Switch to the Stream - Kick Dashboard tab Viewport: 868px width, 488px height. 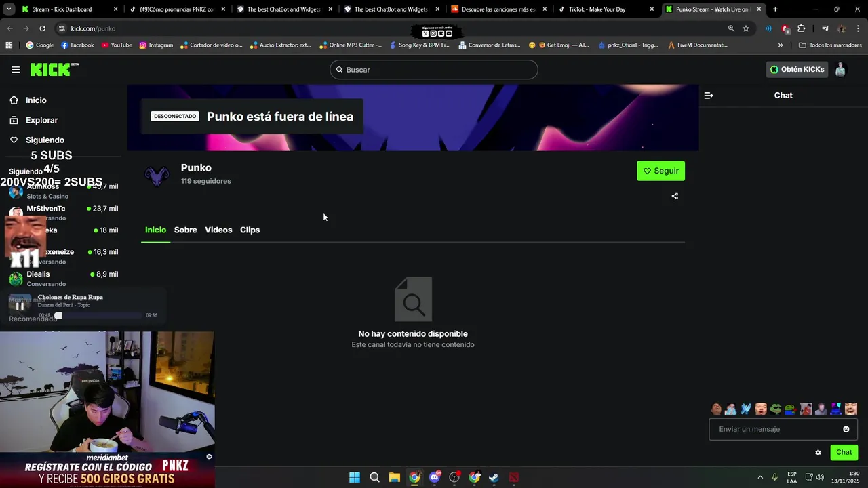click(68, 9)
